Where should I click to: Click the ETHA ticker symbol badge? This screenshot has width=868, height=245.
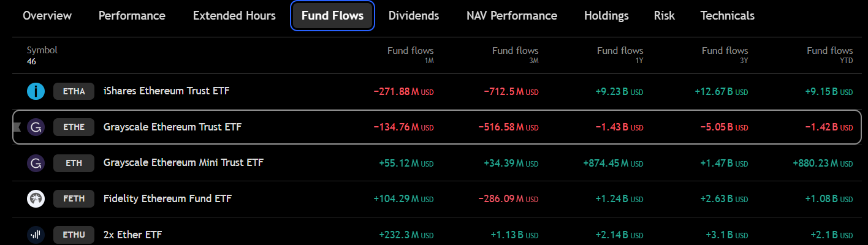click(x=74, y=92)
